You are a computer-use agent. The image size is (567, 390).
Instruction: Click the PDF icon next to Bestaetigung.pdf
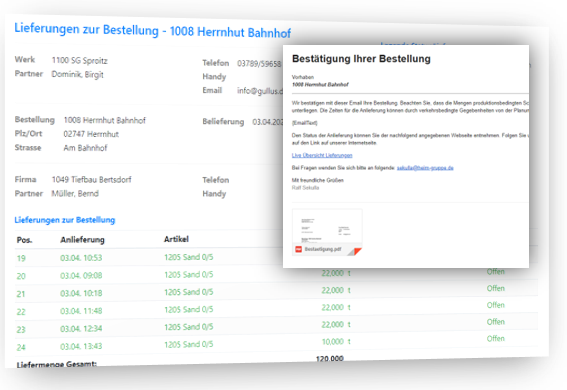(x=298, y=249)
